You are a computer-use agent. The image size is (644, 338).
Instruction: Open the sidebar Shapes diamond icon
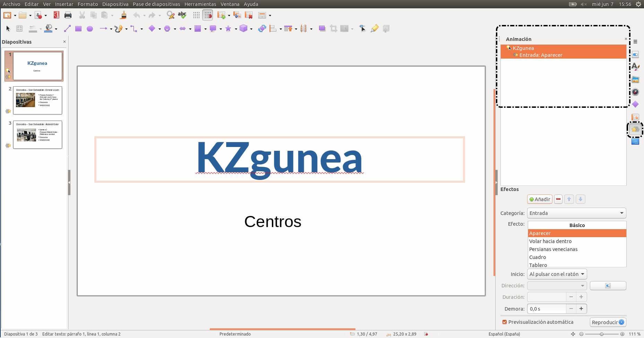pyautogui.click(x=635, y=104)
